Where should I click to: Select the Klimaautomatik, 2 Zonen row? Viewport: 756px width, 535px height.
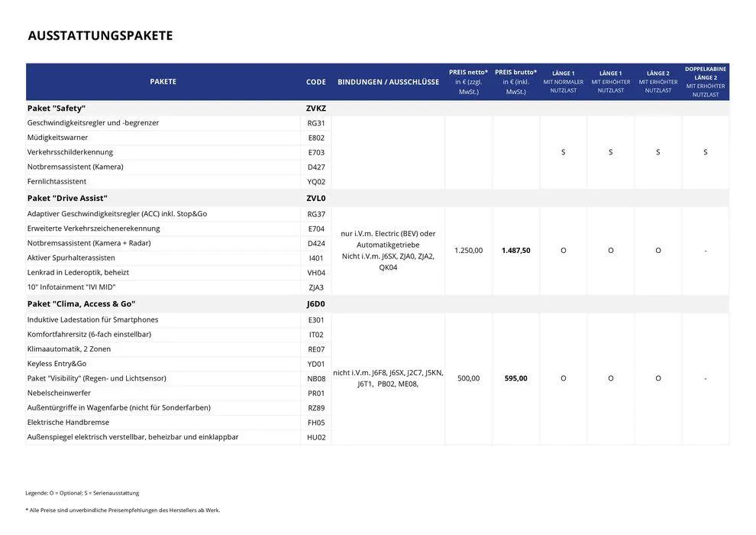pos(69,349)
